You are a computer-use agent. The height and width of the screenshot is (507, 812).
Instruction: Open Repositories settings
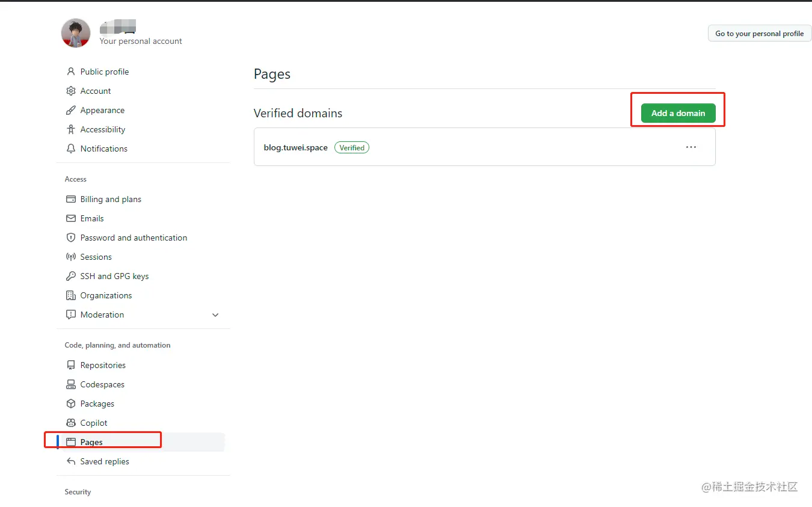(103, 365)
